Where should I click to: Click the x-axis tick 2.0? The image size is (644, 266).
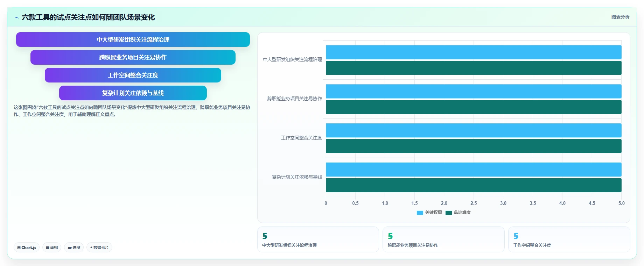tap(444, 203)
